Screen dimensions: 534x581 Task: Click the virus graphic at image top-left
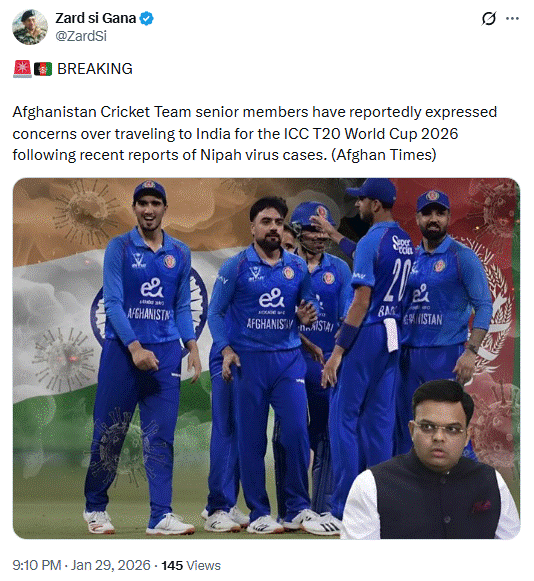click(86, 211)
